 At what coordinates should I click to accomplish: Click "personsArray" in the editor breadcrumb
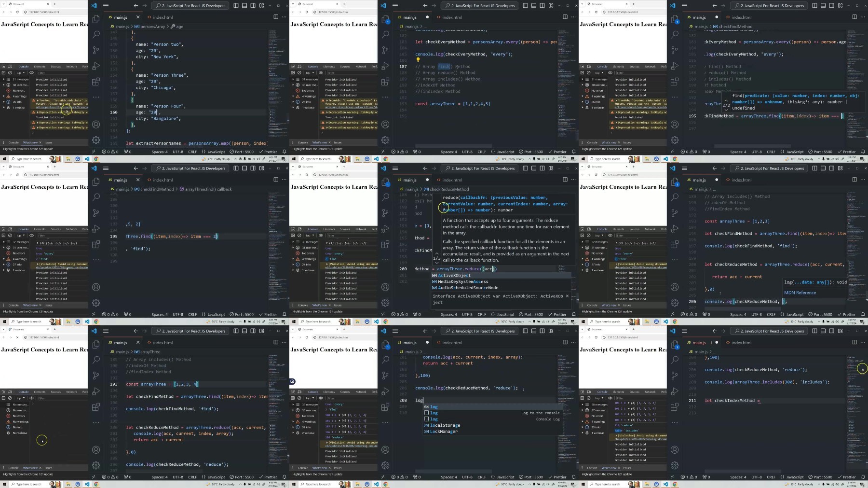pos(152,27)
